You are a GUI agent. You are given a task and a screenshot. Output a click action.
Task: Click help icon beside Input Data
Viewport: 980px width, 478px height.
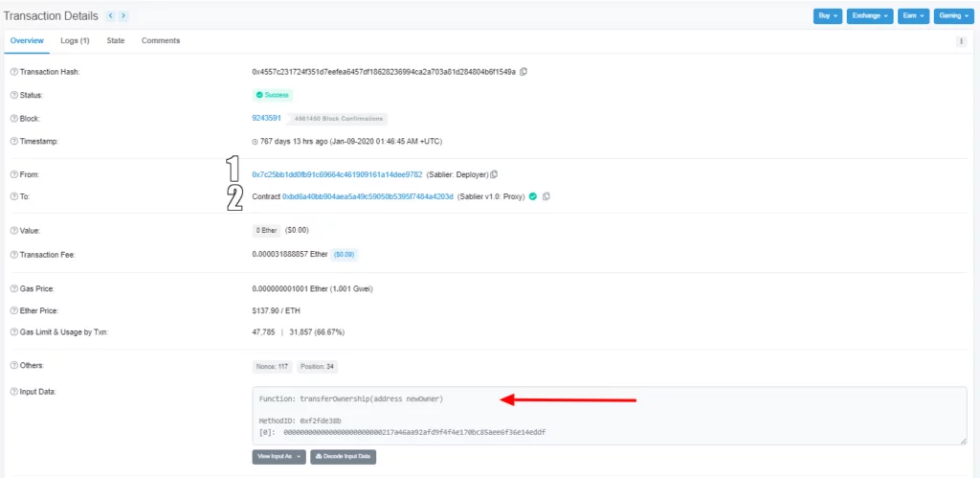click(x=13, y=393)
